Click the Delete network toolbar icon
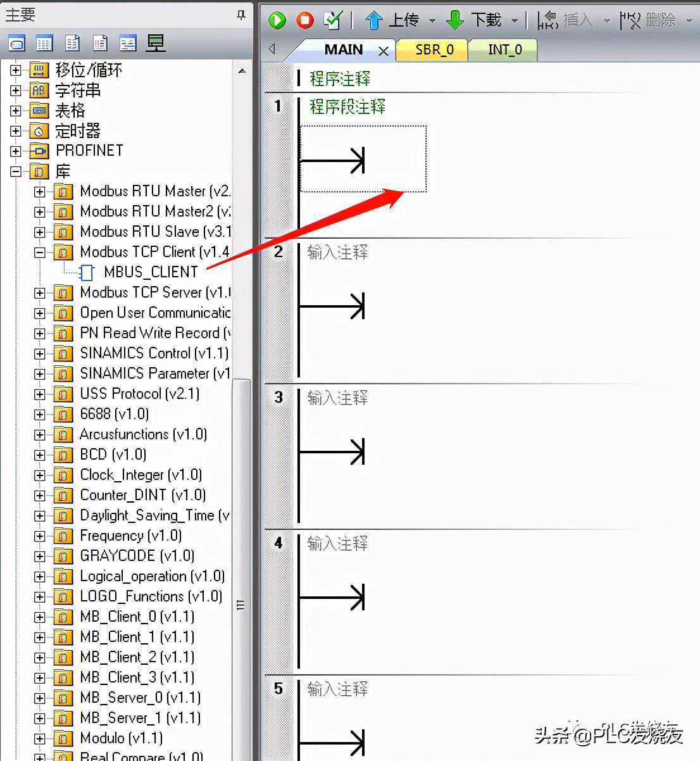Image resolution: width=700 pixels, height=761 pixels. pyautogui.click(x=630, y=21)
